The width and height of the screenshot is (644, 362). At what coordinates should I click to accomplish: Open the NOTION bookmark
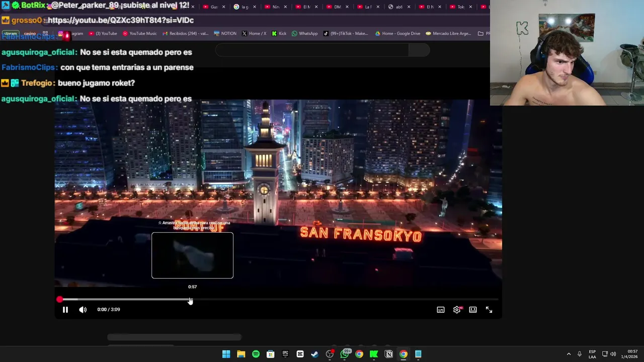(225, 34)
